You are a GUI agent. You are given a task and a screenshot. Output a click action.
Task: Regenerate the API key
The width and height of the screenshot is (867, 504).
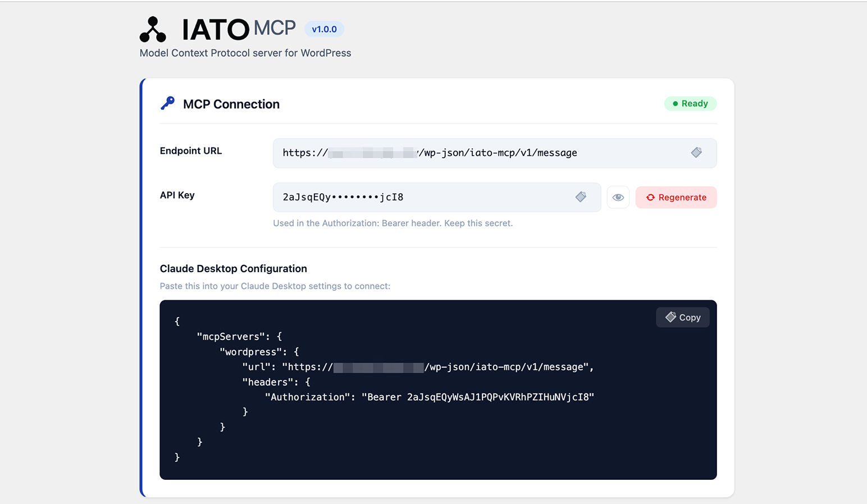coord(676,197)
